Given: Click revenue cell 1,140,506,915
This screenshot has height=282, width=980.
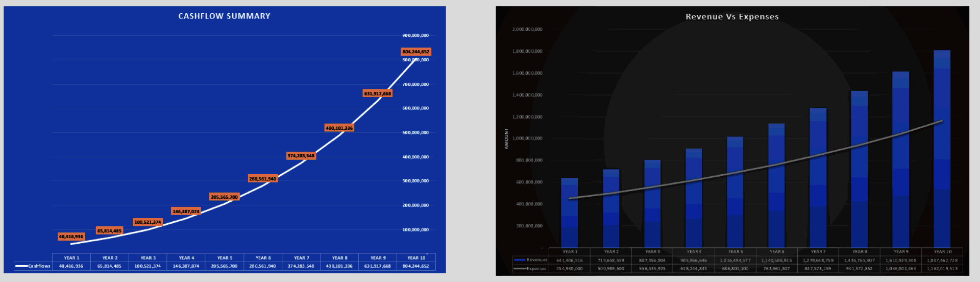Looking at the screenshot, I should click(776, 261).
